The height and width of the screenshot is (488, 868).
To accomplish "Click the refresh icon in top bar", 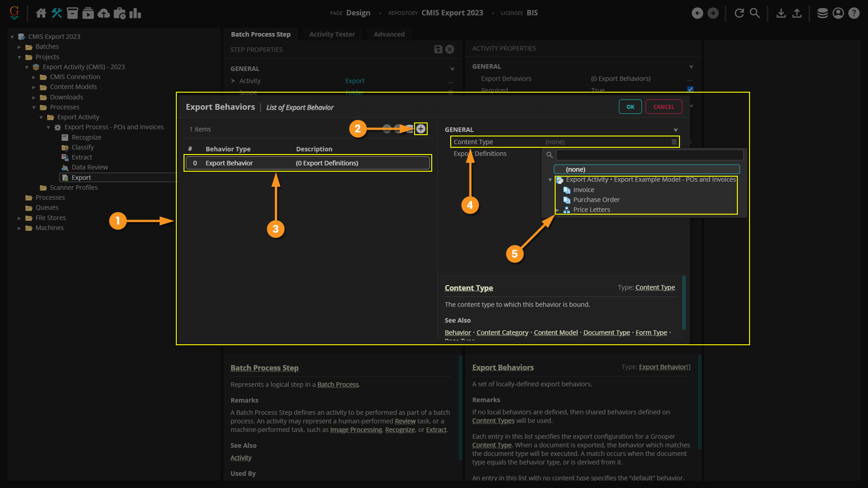I will (x=739, y=13).
